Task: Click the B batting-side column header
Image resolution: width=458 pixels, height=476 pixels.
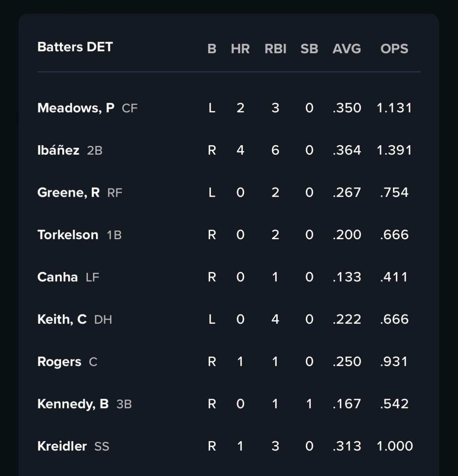Action: (x=212, y=49)
